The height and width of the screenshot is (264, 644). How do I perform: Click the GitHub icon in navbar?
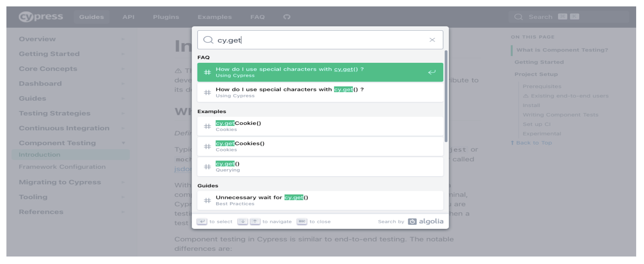point(287,17)
